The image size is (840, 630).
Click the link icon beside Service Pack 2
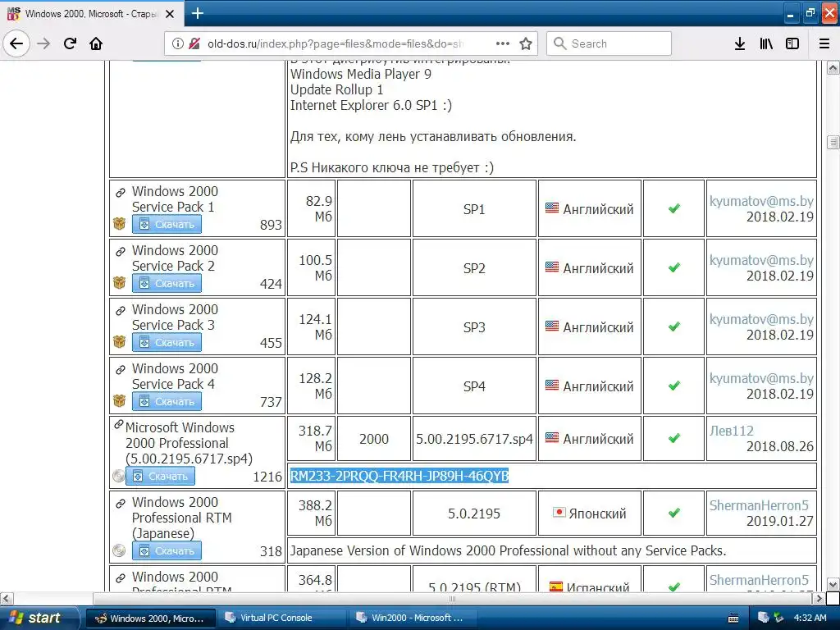pos(121,251)
